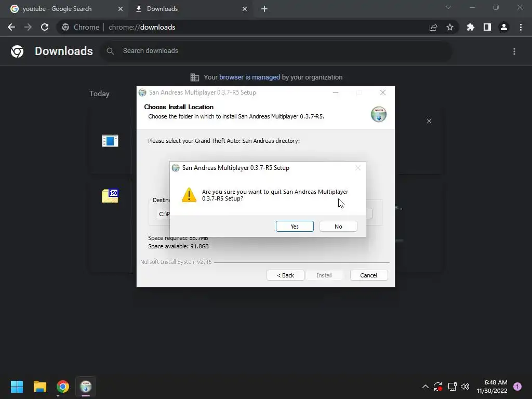Click the SA-MP Setup taskbar icon
The image size is (532, 399).
[x=86, y=387]
